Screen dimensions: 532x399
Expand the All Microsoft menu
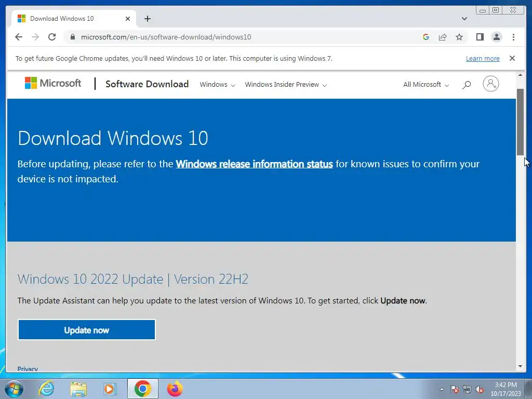click(426, 85)
